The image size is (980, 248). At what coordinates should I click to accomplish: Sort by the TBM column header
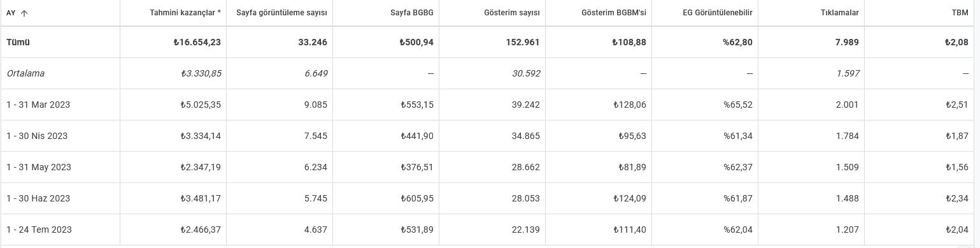960,13
